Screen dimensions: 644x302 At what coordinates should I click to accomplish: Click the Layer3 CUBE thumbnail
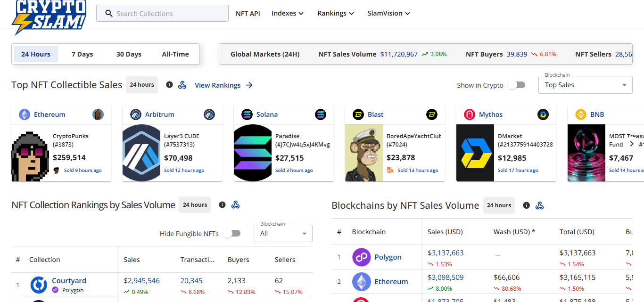click(142, 153)
